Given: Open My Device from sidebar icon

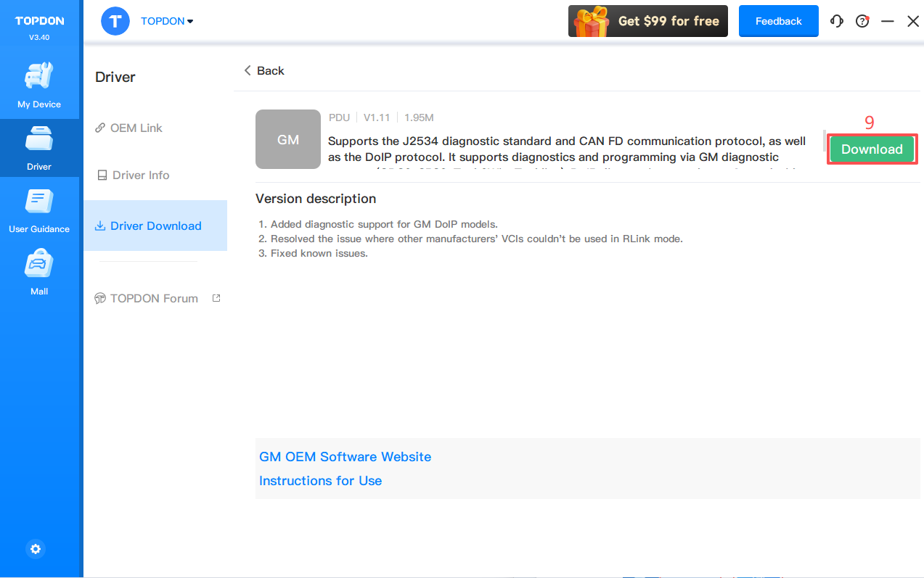Looking at the screenshot, I should 39,77.
